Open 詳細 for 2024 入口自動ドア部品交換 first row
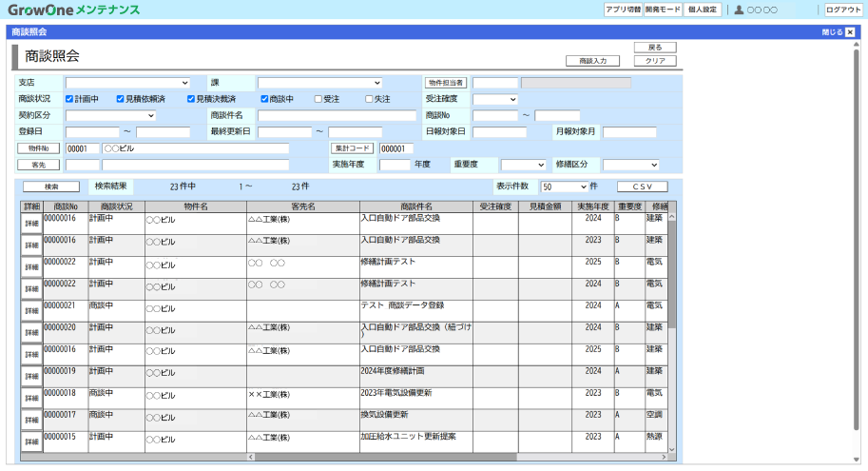 click(x=32, y=224)
